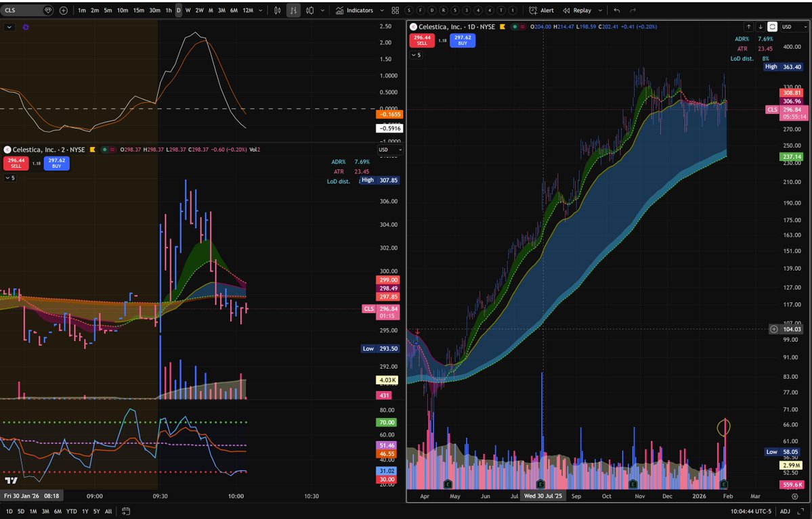Expand the Indicators favorites dropdown chevron
Viewport: 812px width, 519px height.
(382, 10)
